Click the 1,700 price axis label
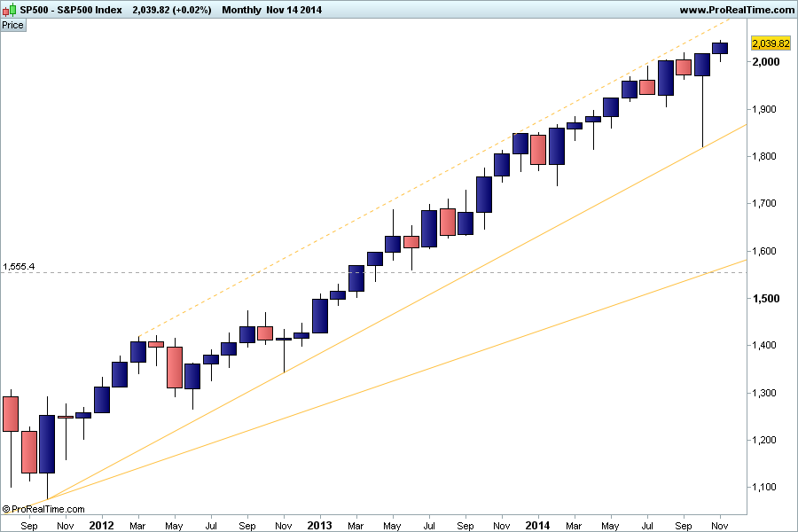The height and width of the screenshot is (532, 798). [x=765, y=204]
